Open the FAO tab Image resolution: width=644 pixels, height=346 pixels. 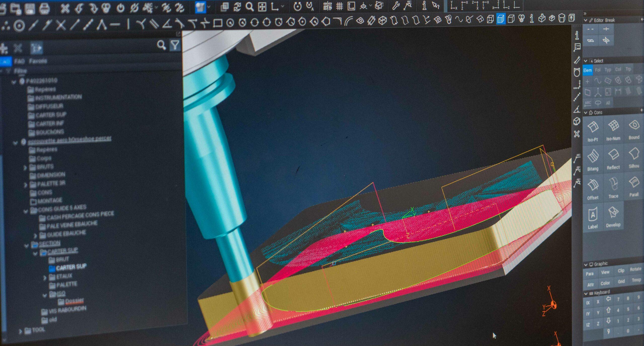19,61
